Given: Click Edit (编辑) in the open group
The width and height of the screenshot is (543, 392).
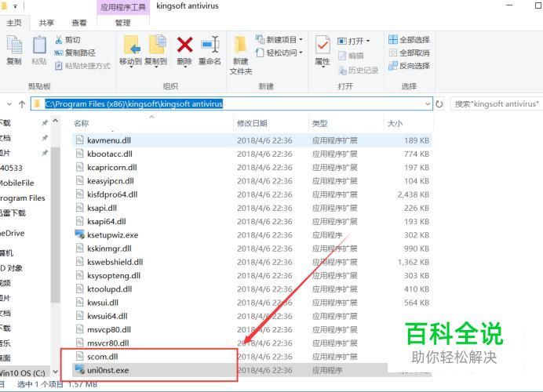Looking at the screenshot, I should 351,56.
